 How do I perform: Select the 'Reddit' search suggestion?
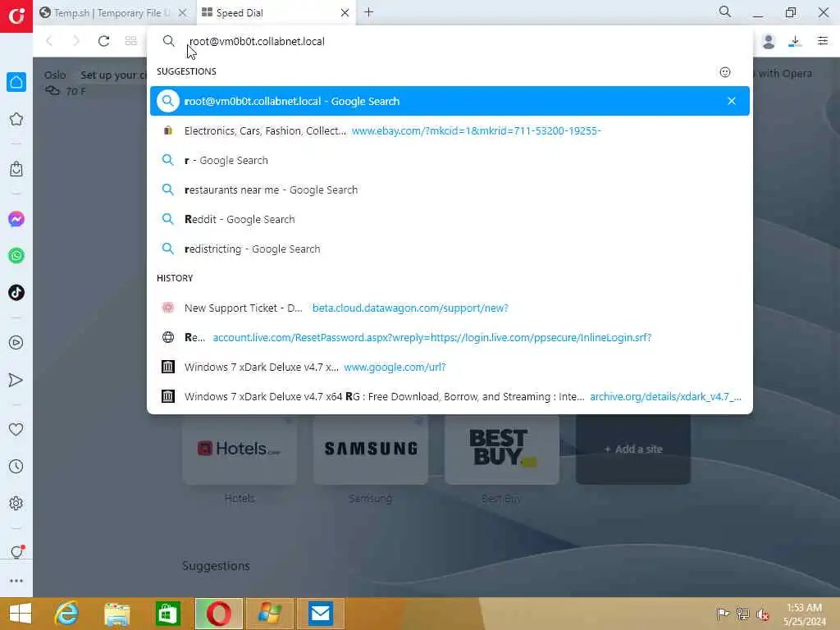pos(450,219)
